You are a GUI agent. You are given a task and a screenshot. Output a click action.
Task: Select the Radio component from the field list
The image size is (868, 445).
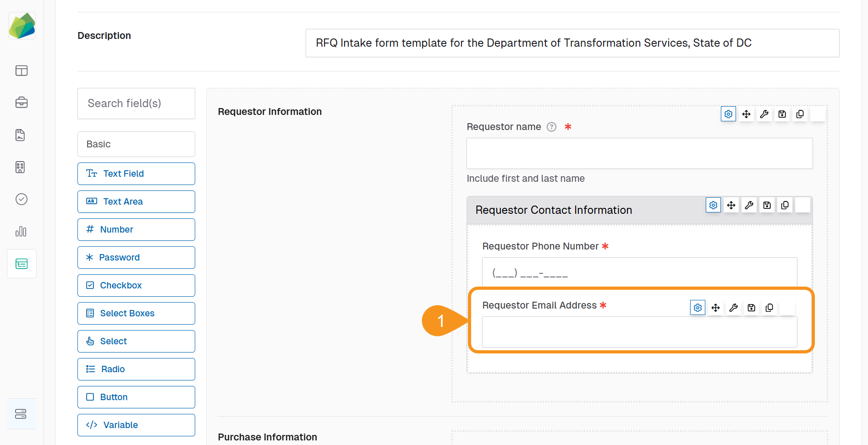click(x=136, y=369)
